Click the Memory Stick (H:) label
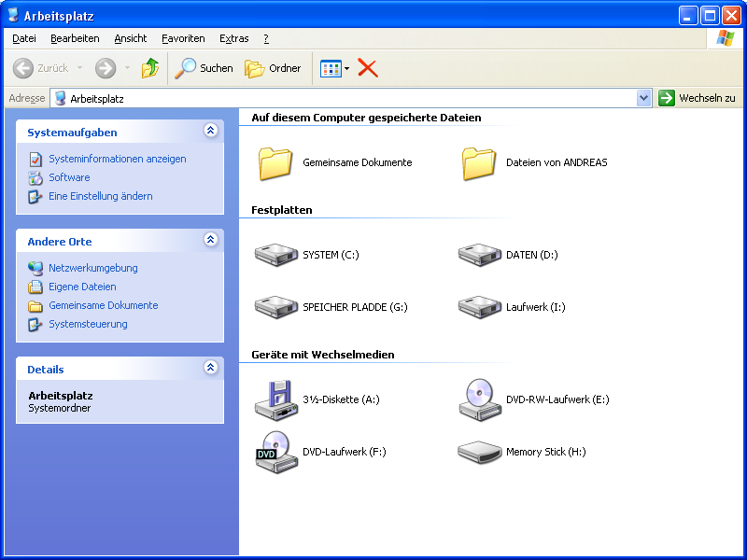 546,452
